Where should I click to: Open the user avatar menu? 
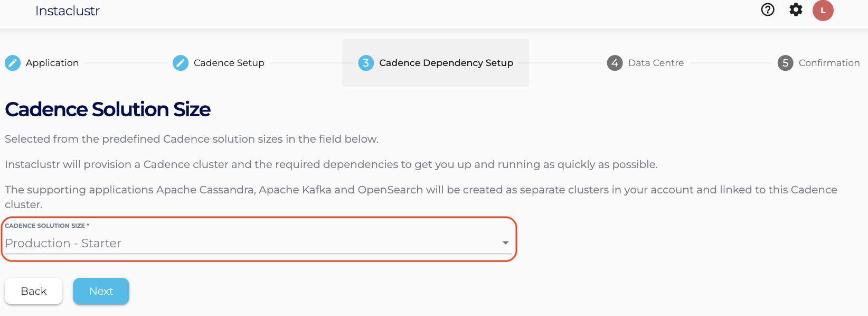pyautogui.click(x=823, y=11)
